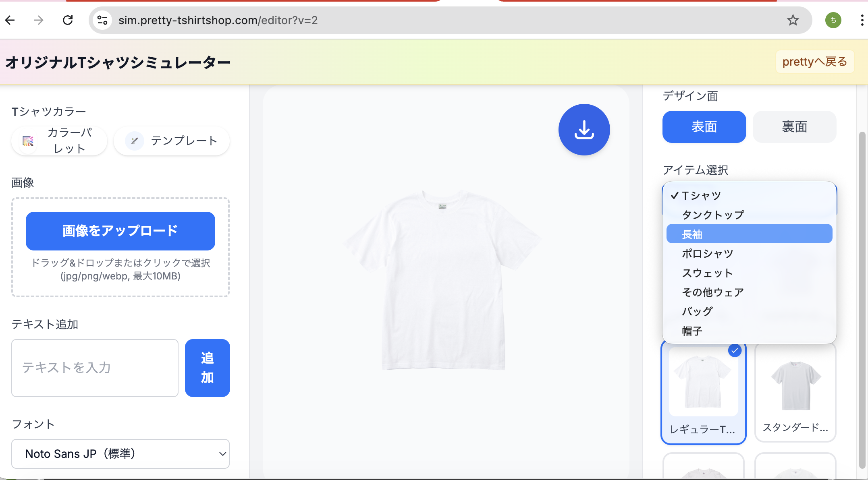Bookmark this page with star icon
Screen dimensions: 868x480
pyautogui.click(x=793, y=20)
